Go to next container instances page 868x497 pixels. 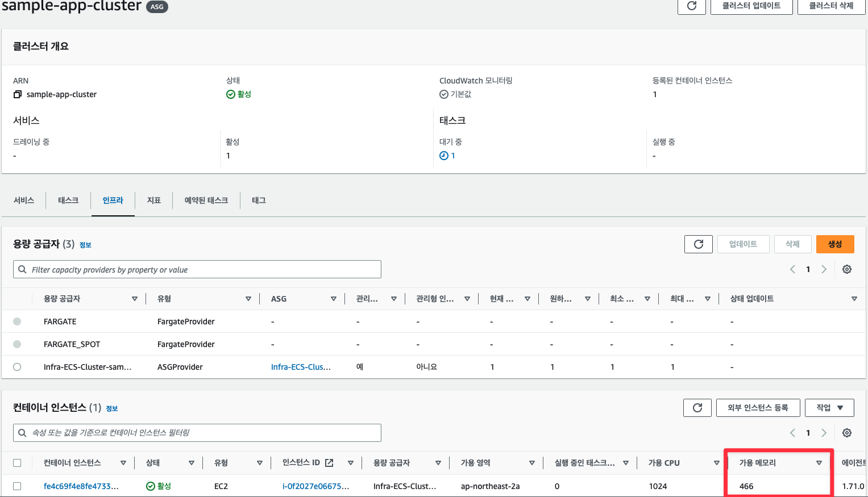tap(824, 433)
